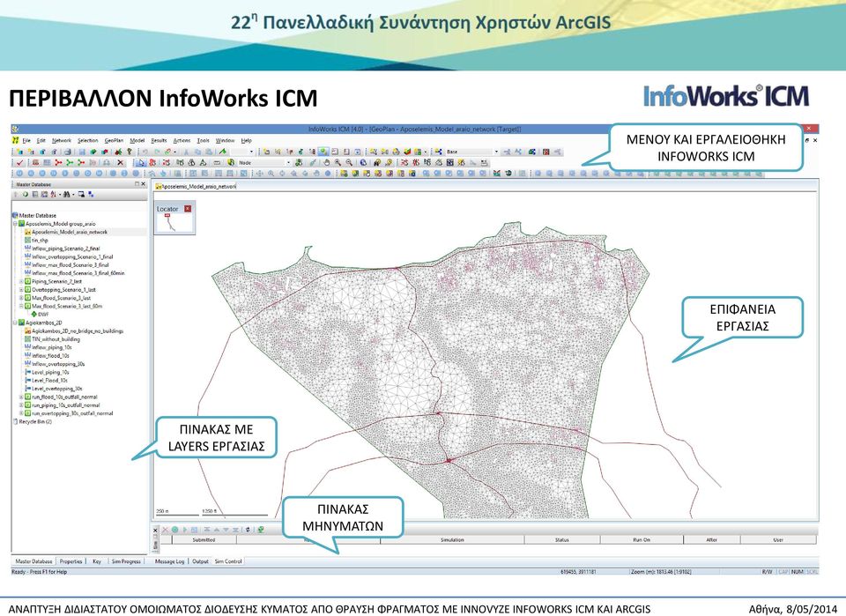Open the Results menu
846x616 pixels.
coord(159,140)
